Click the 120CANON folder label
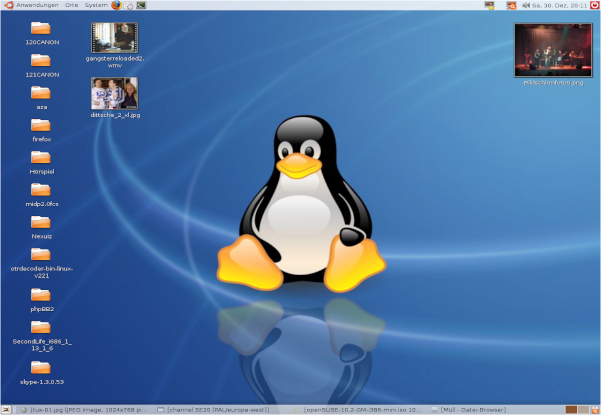 coord(42,42)
